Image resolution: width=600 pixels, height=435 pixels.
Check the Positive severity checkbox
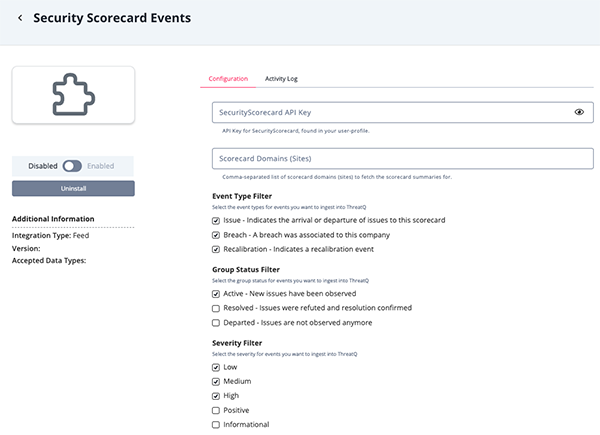pos(216,411)
